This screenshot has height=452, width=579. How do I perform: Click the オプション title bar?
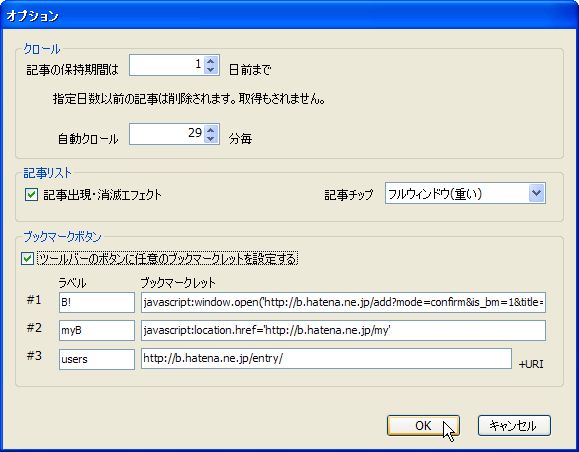[290, 16]
